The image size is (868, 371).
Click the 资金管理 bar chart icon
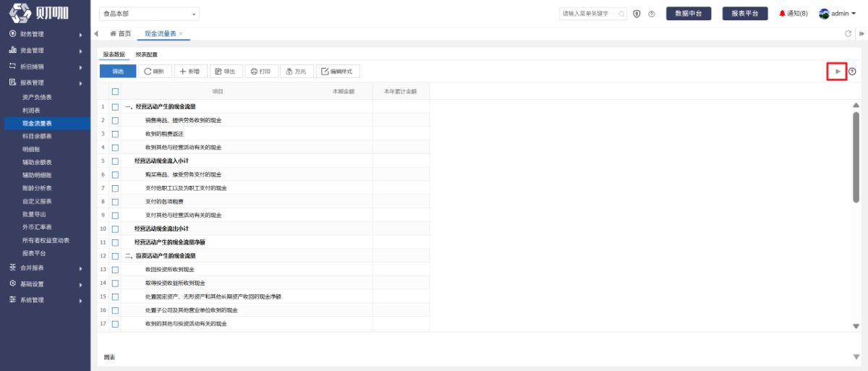coord(12,50)
